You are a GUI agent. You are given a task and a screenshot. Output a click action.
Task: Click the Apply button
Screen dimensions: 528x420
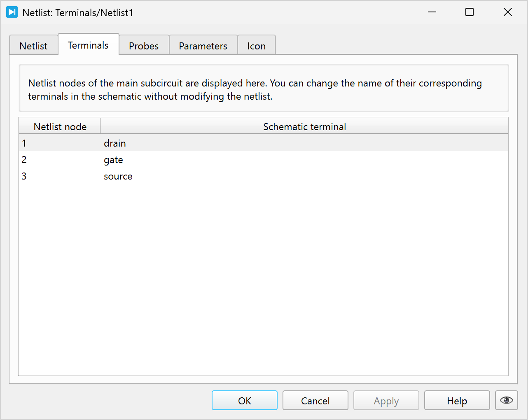point(386,401)
